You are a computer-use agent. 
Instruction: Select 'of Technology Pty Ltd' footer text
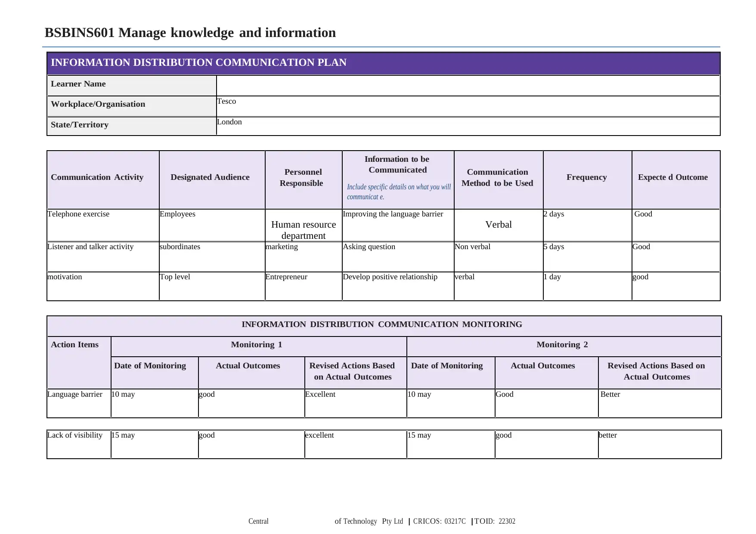(x=369, y=521)
